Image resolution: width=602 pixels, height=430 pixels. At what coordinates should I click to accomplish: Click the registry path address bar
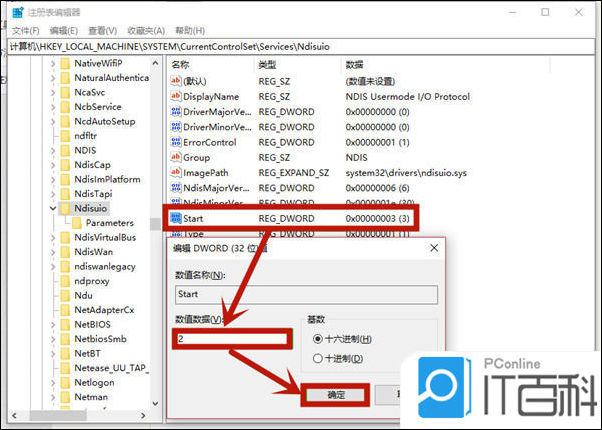(301, 47)
